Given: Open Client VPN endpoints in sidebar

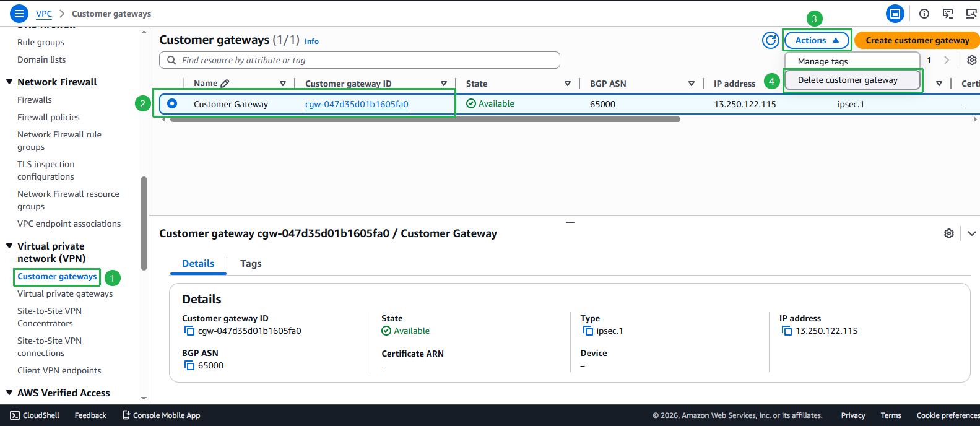Looking at the screenshot, I should tap(59, 370).
